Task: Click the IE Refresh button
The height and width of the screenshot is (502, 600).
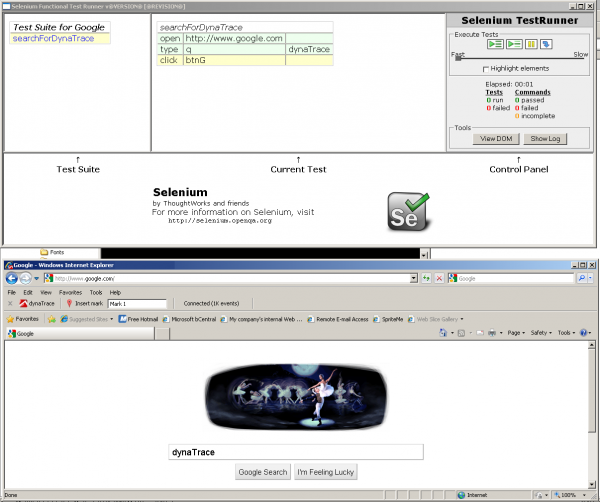Action: click(x=426, y=279)
